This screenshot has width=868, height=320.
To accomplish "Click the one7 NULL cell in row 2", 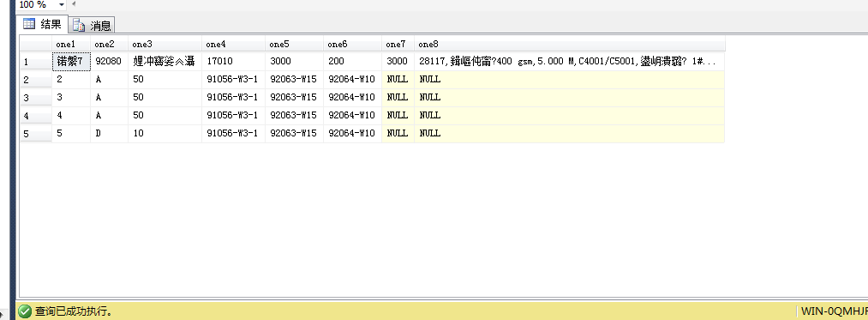I will [x=398, y=80].
